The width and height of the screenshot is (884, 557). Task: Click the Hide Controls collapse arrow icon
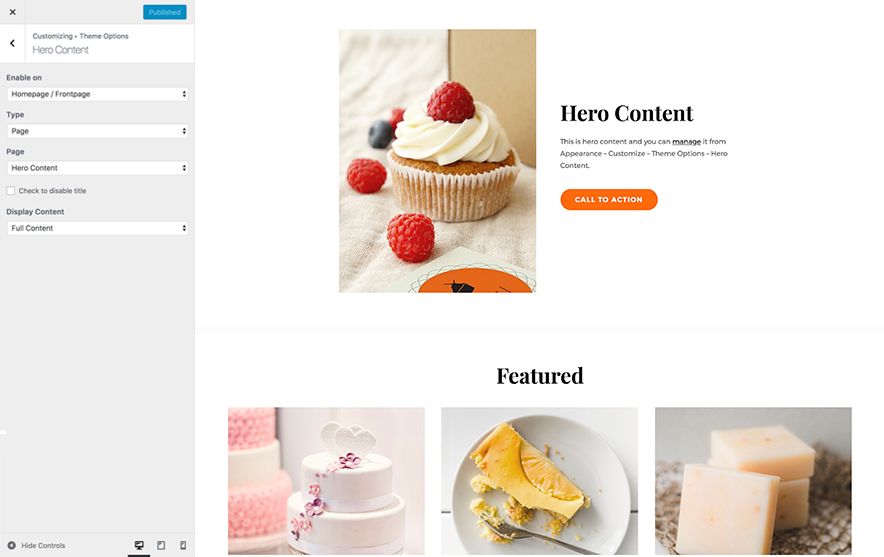coord(11,545)
